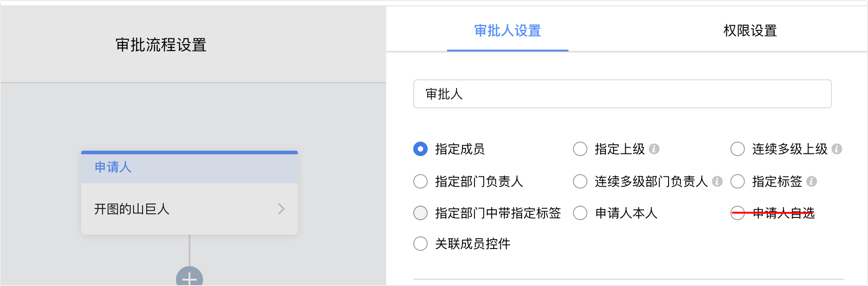This screenshot has height=286, width=868.
Task: Choose 连续多级上级 radio button
Action: click(738, 149)
